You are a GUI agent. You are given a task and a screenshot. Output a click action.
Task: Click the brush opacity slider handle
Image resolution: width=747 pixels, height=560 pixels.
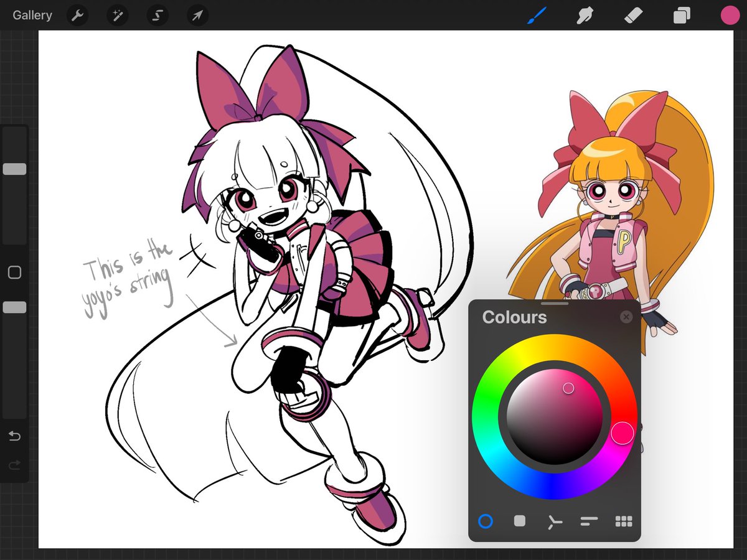(14, 307)
